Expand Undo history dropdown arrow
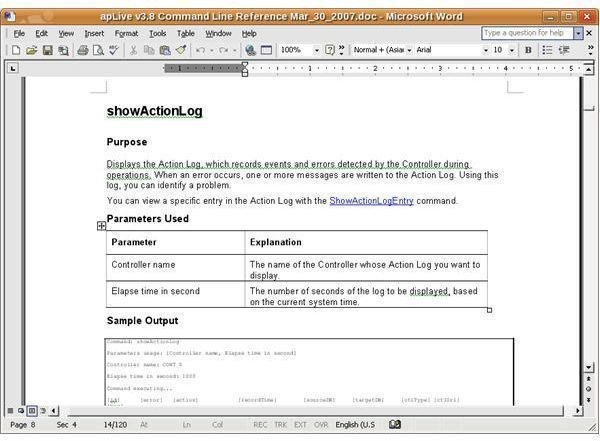 click(x=211, y=50)
